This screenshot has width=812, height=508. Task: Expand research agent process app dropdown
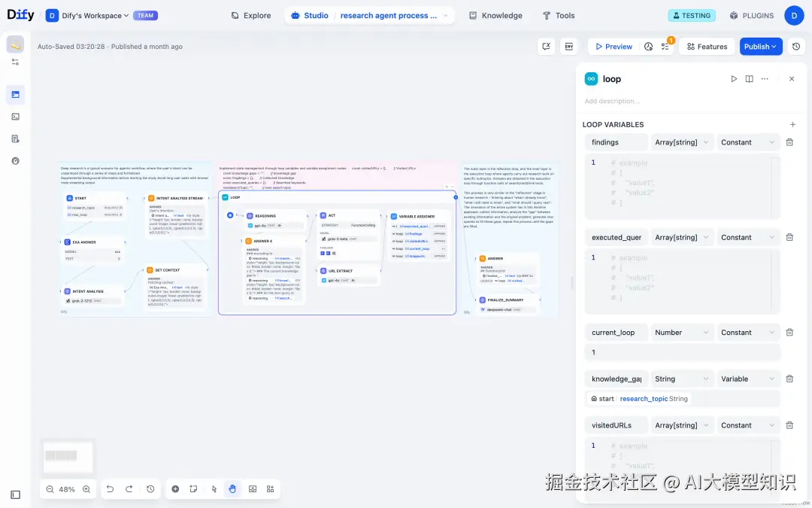point(445,16)
